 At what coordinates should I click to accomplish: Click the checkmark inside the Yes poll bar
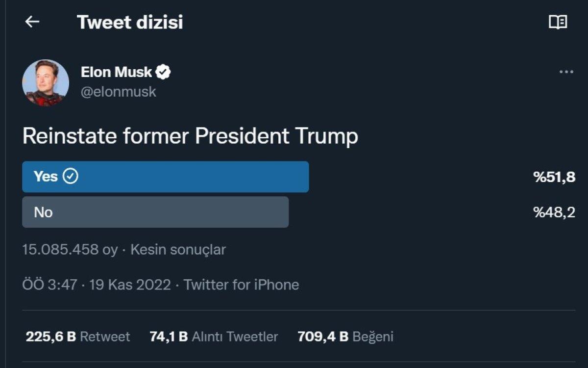click(71, 176)
